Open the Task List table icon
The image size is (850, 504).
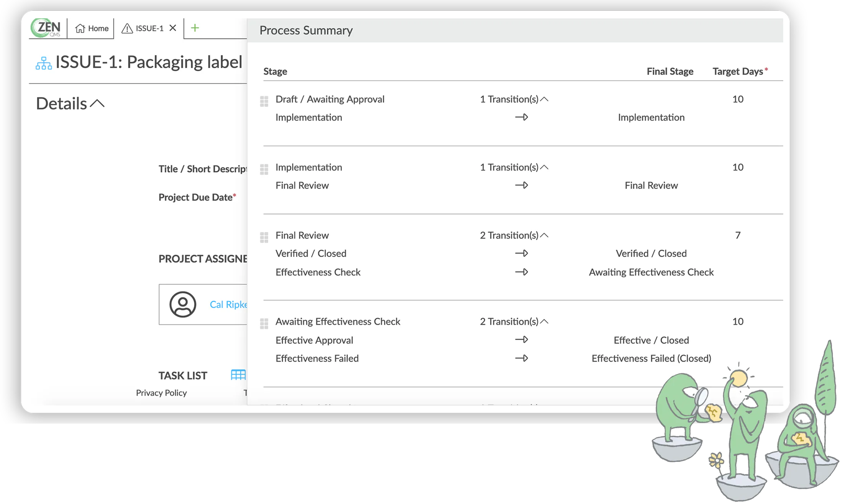(238, 375)
